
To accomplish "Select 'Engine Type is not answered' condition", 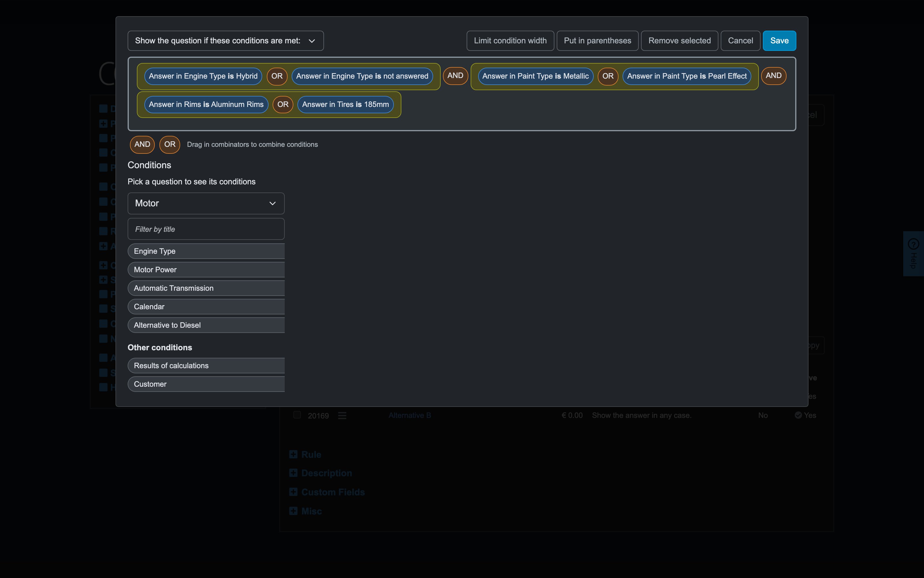I will pyautogui.click(x=362, y=76).
